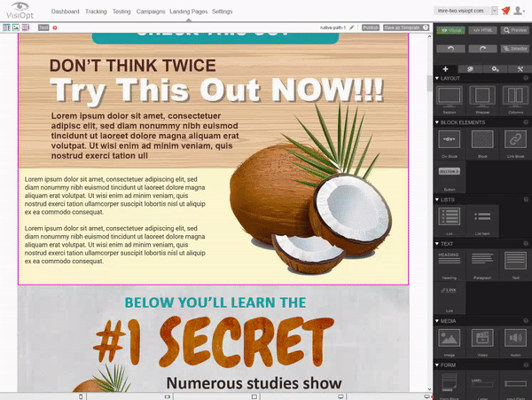Switch to Visual editing mode
This screenshot has width=532, height=400.
tap(450, 29)
